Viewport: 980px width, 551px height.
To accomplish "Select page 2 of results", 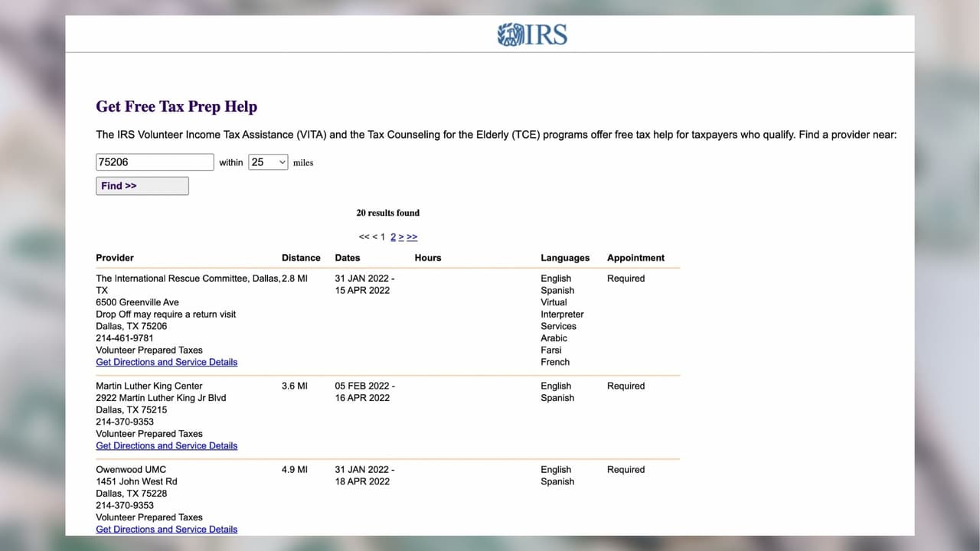I will click(393, 236).
